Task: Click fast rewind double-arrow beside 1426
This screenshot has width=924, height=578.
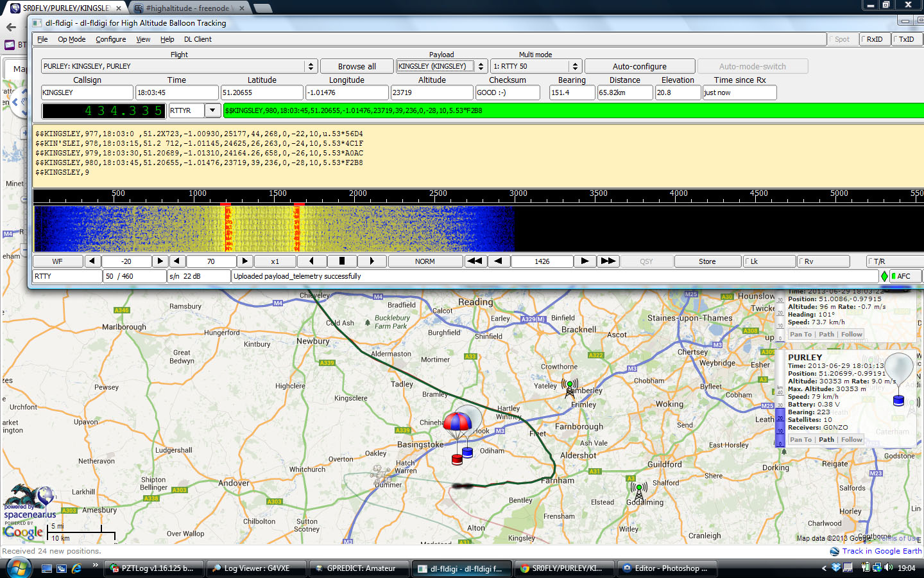Action: point(475,261)
